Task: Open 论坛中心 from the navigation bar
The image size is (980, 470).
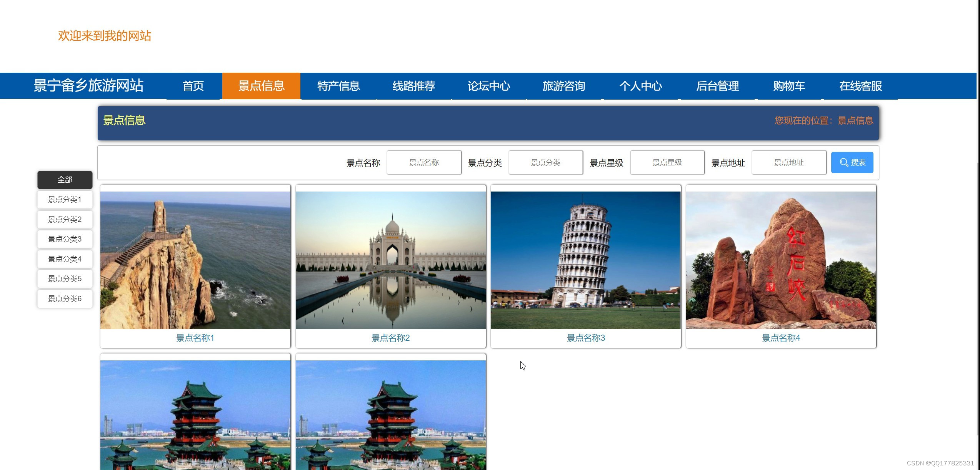Action: click(489, 86)
